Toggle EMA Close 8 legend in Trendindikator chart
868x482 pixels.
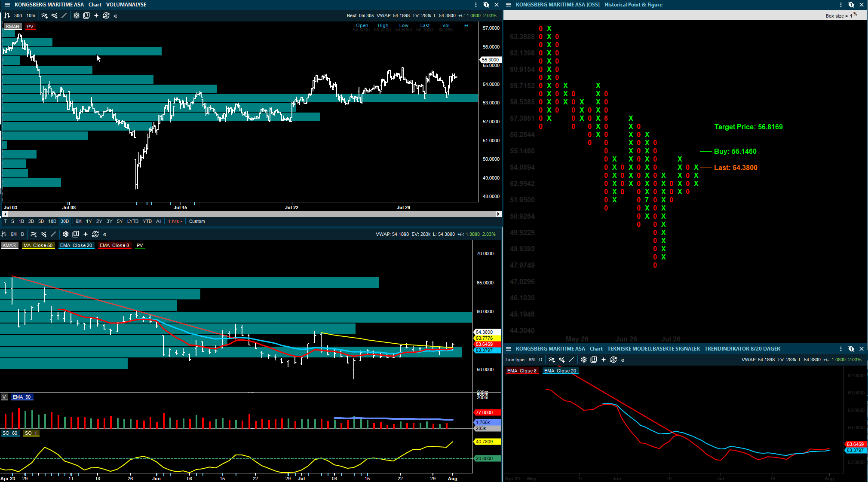[522, 371]
